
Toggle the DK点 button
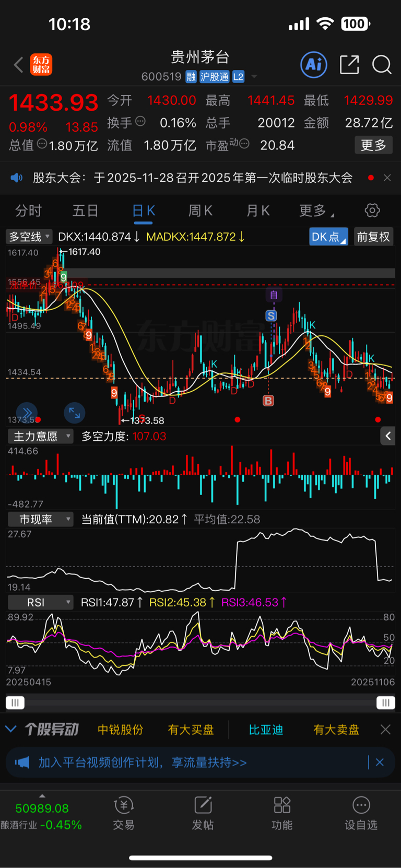coord(328,237)
